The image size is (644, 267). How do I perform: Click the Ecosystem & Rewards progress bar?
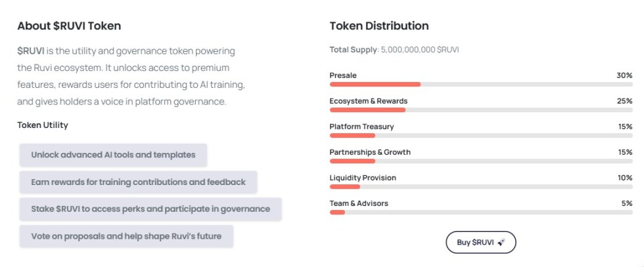pyautogui.click(x=480, y=110)
